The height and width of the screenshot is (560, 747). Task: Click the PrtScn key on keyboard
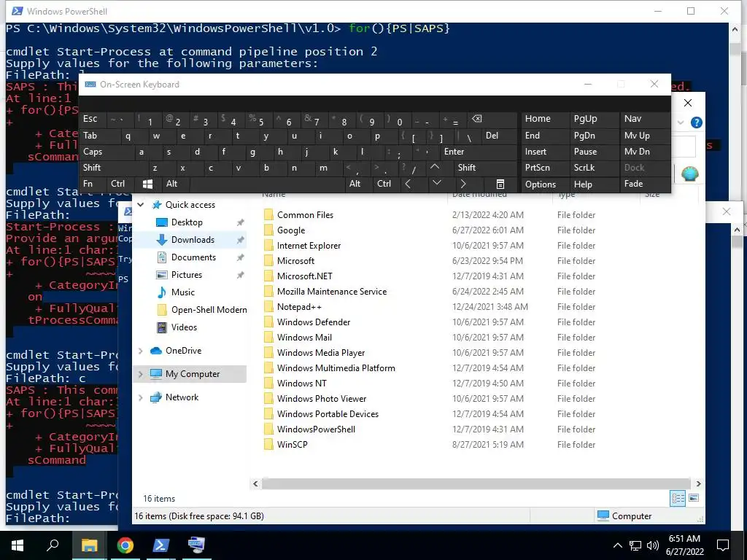tap(545, 167)
